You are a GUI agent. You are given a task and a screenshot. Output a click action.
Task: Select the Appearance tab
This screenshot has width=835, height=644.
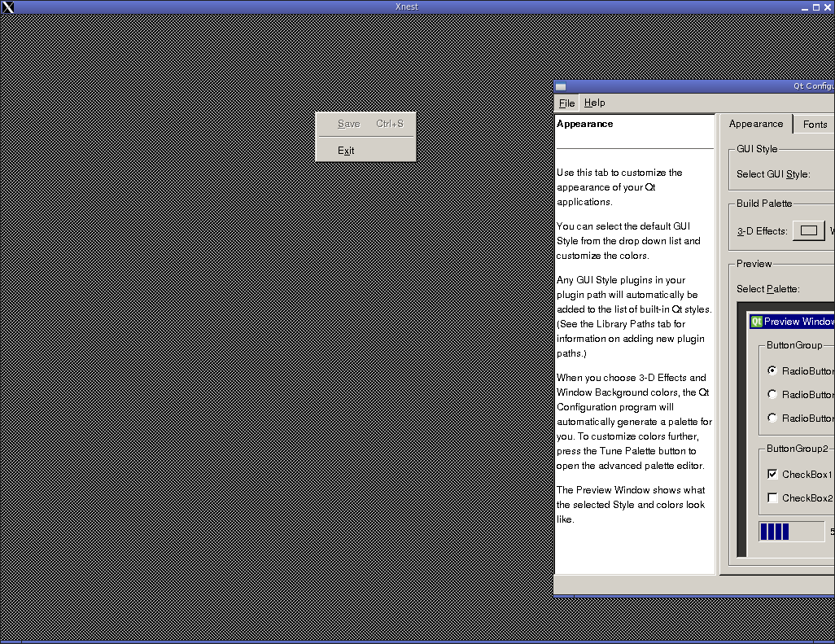pos(755,124)
